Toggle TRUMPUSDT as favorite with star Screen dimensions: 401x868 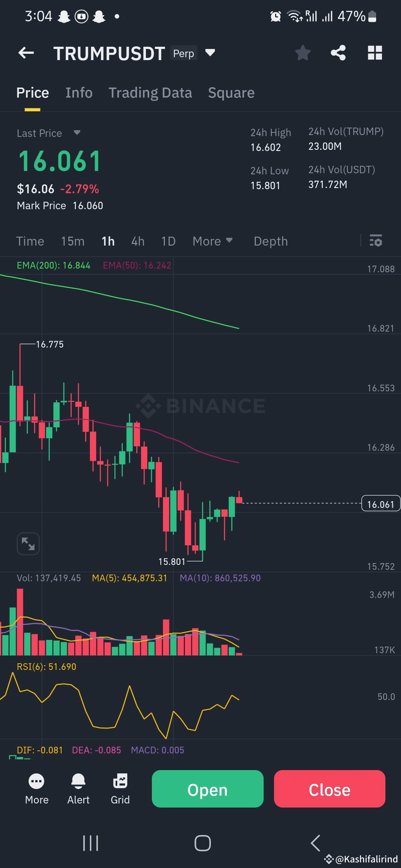pos(303,53)
